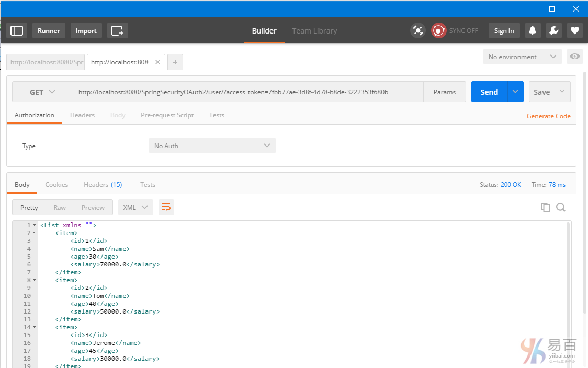Expand Save options dropdown arrow
Image resolution: width=588 pixels, height=368 pixels.
pos(562,92)
